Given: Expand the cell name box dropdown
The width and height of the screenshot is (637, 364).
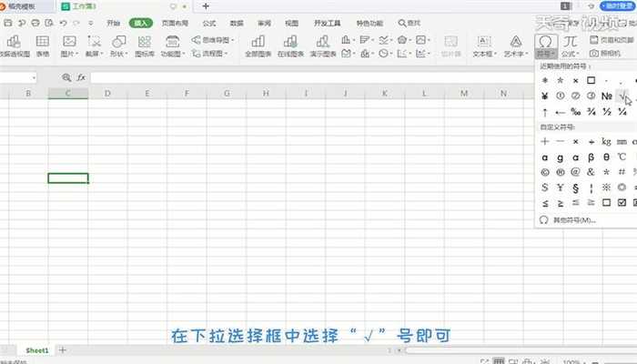Looking at the screenshot, I should click(x=34, y=77).
